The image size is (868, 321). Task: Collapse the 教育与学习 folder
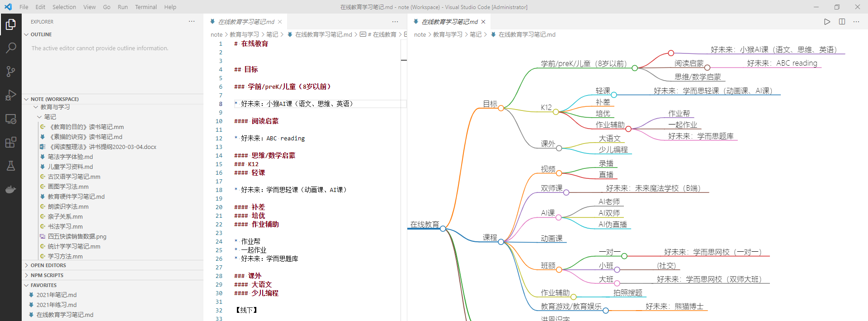coord(55,107)
